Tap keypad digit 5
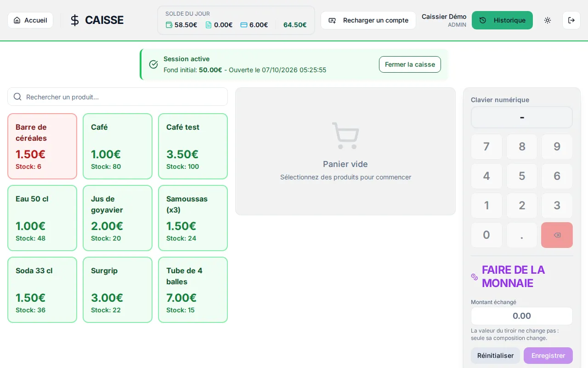 (x=522, y=176)
